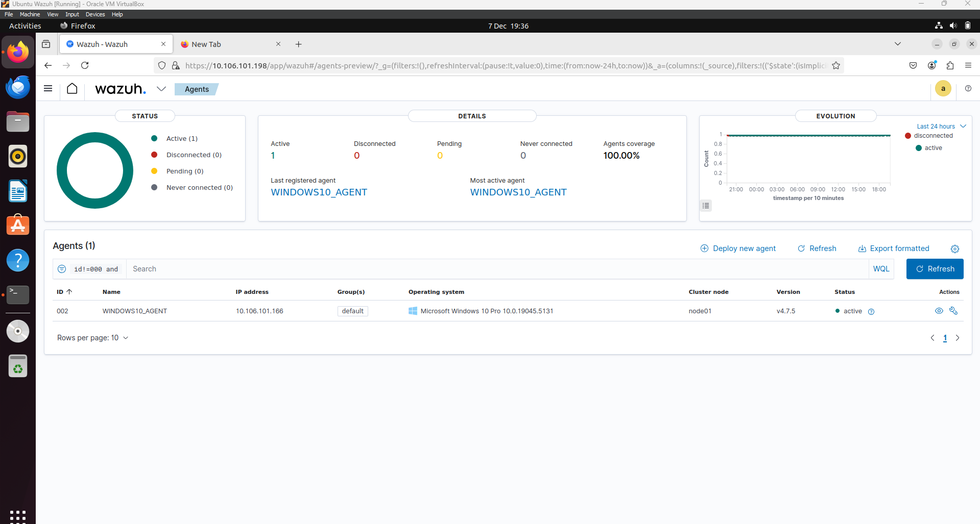Click the help tooltip beside agent status
980x524 pixels.
coord(871,311)
